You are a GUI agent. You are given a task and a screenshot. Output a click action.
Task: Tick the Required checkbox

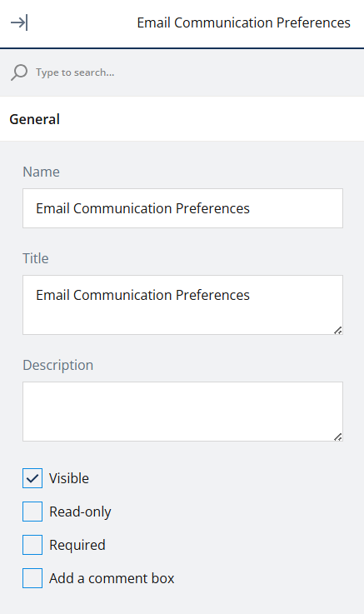pyautogui.click(x=32, y=545)
